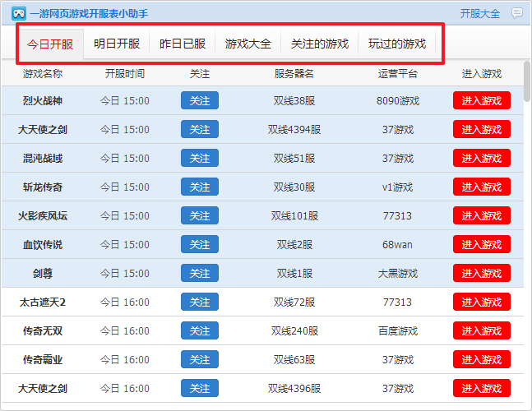
Task: Follow 大天使之剑 双线4396服 via 关注
Action: [200, 388]
